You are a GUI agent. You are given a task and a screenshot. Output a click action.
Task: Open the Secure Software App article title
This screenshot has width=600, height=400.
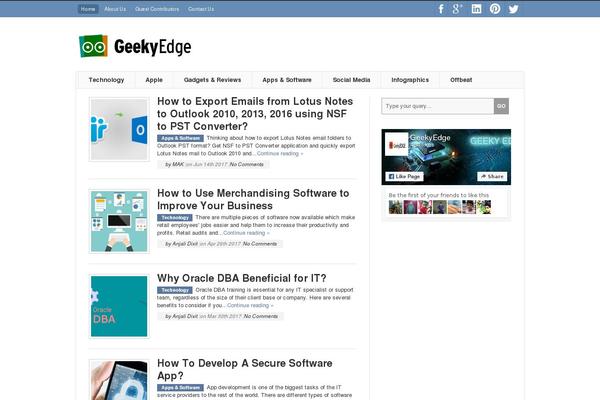point(245,369)
